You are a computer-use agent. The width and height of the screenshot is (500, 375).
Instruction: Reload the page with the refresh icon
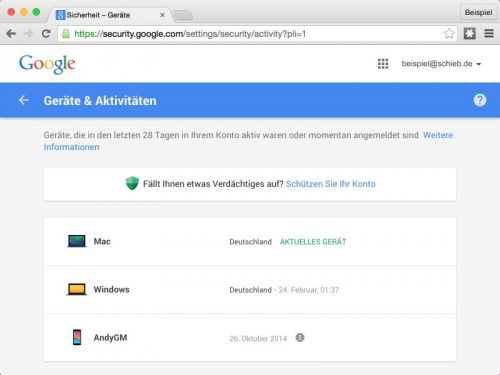tap(46, 33)
